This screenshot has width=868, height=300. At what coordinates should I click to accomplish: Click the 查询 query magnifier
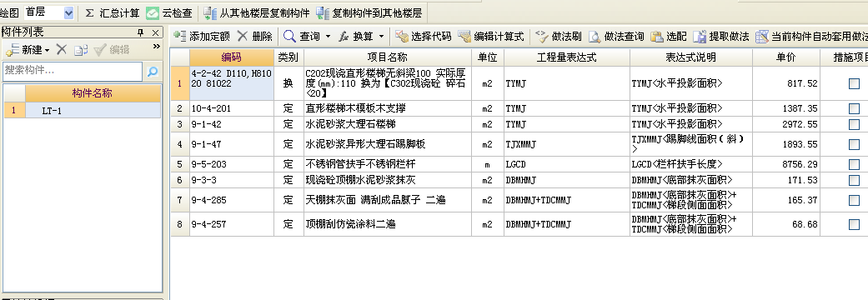click(289, 37)
